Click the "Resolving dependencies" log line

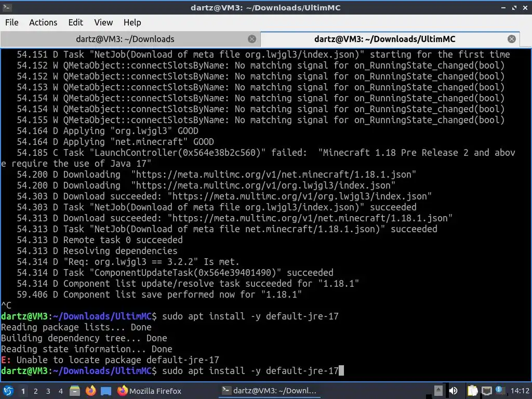[x=97, y=251]
